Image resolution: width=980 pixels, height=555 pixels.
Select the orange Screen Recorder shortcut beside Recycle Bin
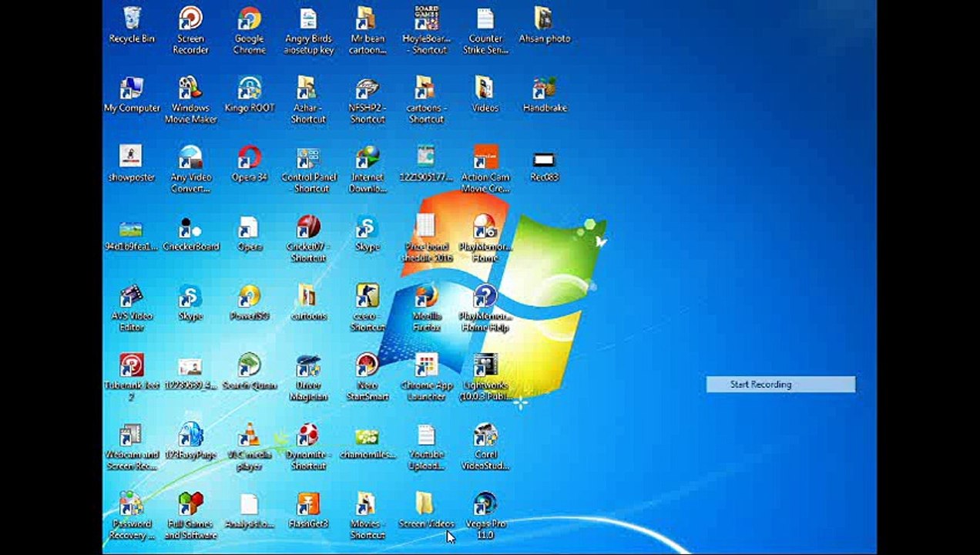coord(190,30)
